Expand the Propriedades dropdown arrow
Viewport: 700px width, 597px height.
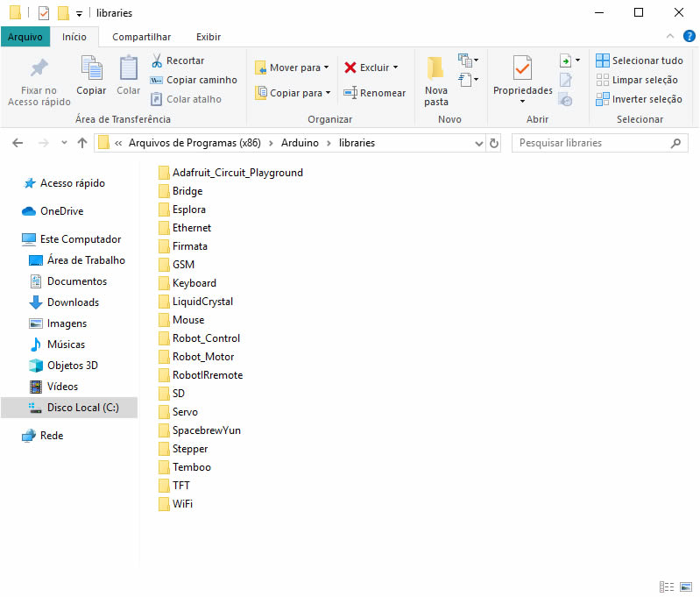522,102
